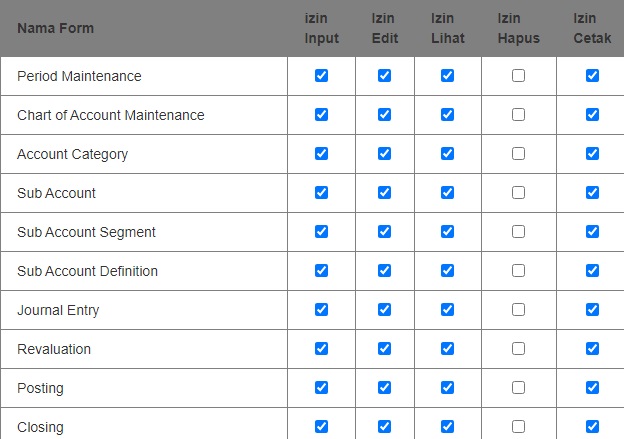
Task: Uncheck Izin Input for Period Maintenance
Action: 321,76
